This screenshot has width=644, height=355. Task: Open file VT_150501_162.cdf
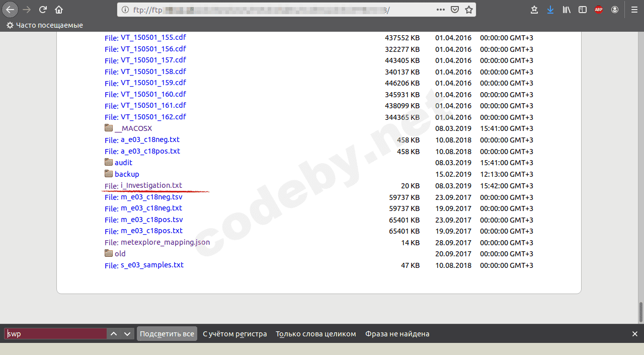153,117
